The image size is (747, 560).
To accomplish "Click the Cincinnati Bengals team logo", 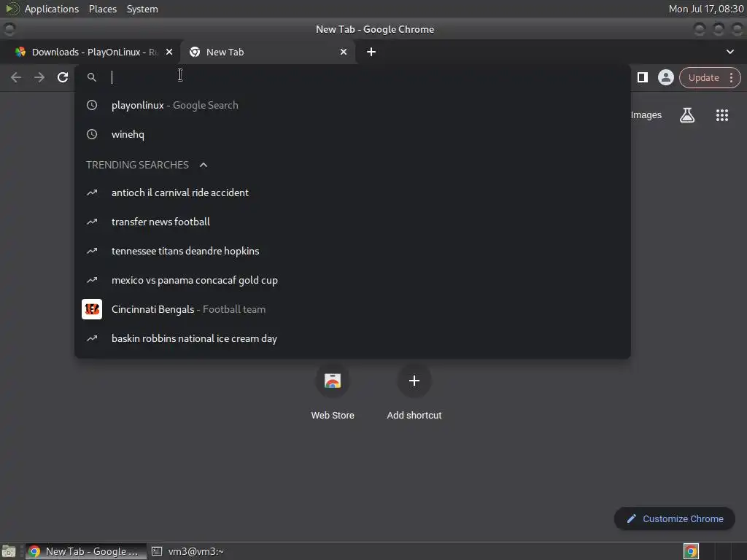I will pos(92,309).
